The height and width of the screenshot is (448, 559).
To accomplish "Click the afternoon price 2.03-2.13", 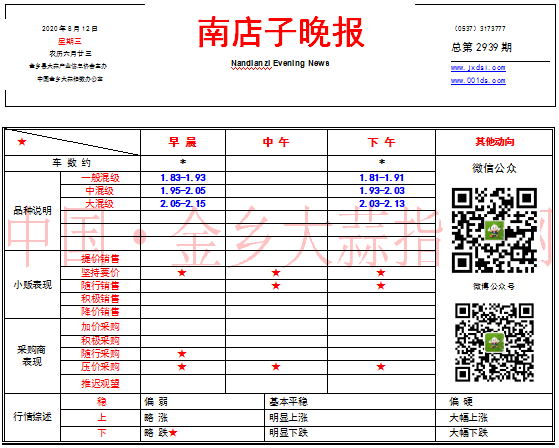I will click(382, 204).
